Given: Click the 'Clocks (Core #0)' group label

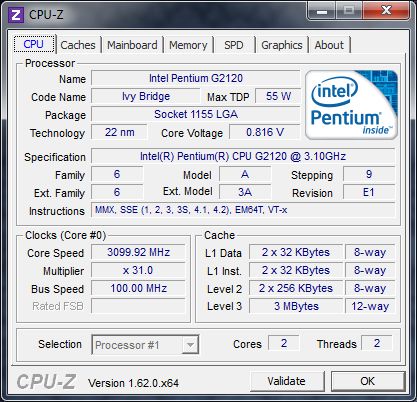Looking at the screenshot, I should 65,235.
